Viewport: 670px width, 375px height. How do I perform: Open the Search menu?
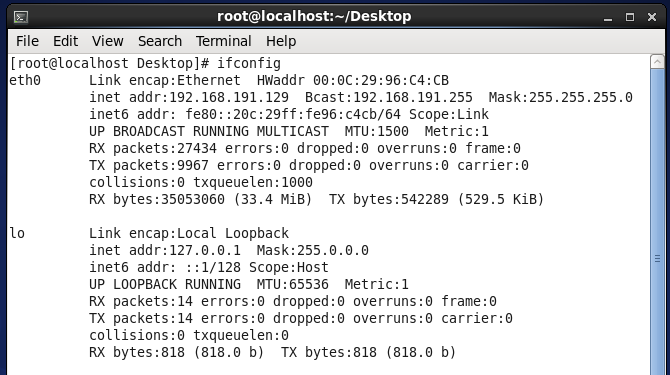(x=160, y=41)
